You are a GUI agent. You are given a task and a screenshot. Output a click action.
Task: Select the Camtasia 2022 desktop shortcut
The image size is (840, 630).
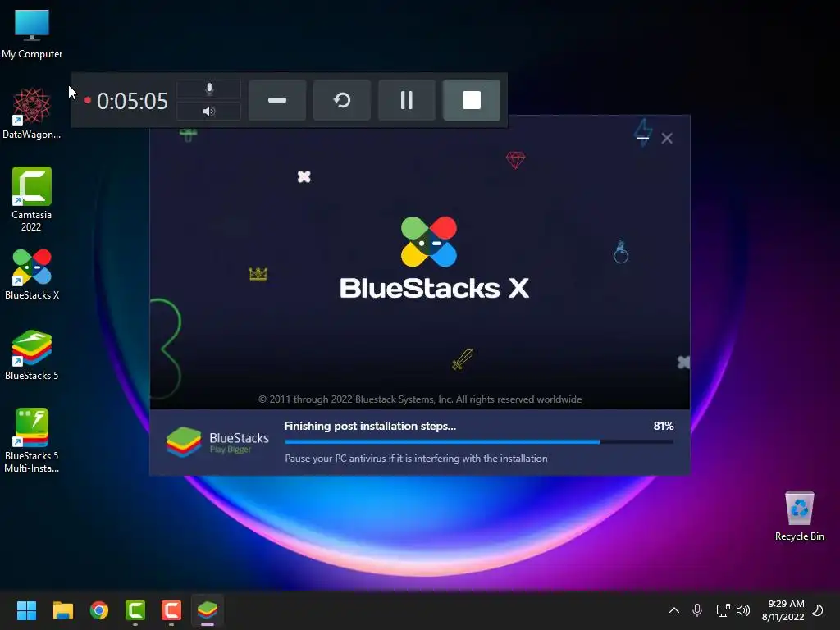click(32, 199)
